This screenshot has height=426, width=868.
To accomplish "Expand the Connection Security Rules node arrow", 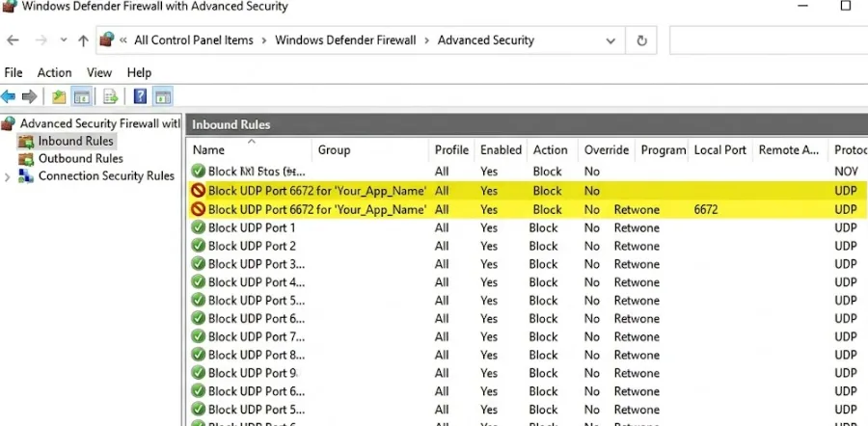I will [7, 177].
